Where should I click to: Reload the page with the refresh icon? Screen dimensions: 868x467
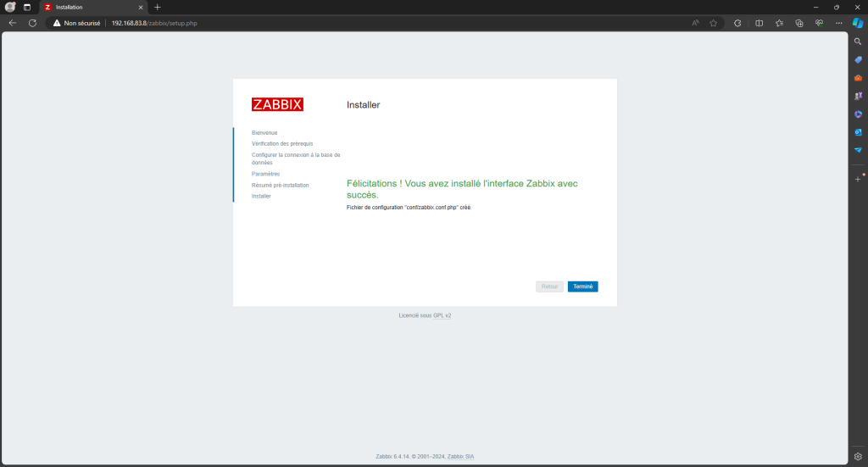point(32,23)
